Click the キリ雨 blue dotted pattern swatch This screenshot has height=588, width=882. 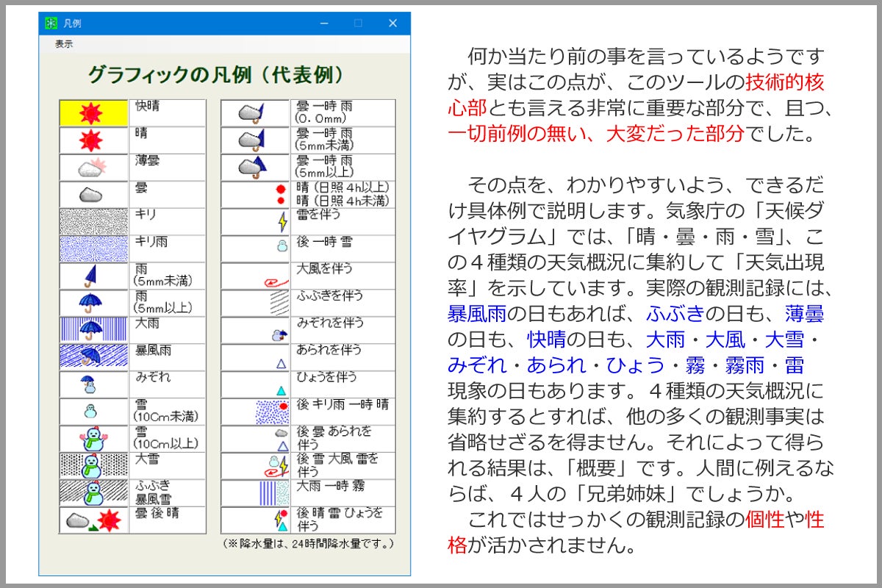[93, 248]
